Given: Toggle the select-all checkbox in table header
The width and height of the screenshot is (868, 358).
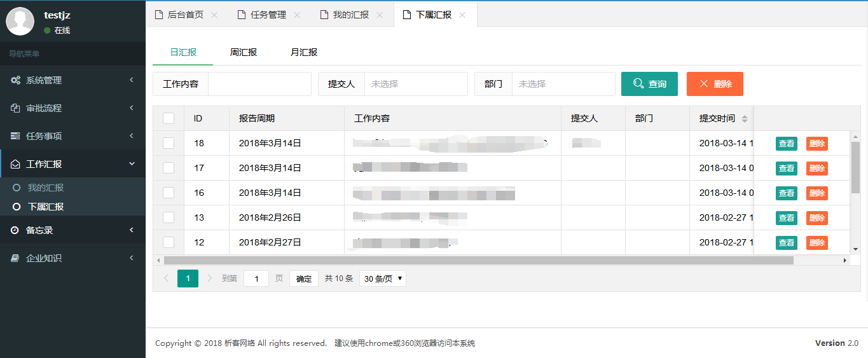Looking at the screenshot, I should pos(169,118).
